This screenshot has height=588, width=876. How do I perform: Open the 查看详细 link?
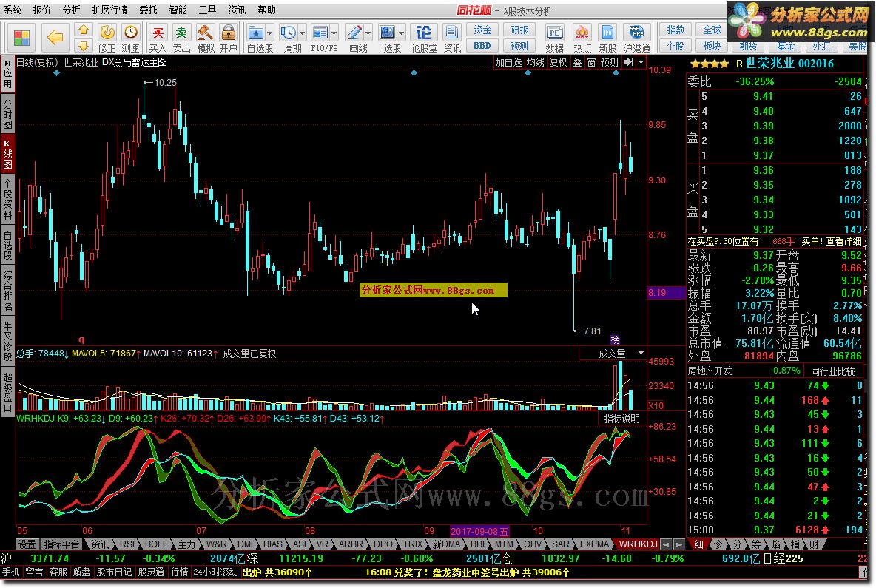tap(843, 241)
